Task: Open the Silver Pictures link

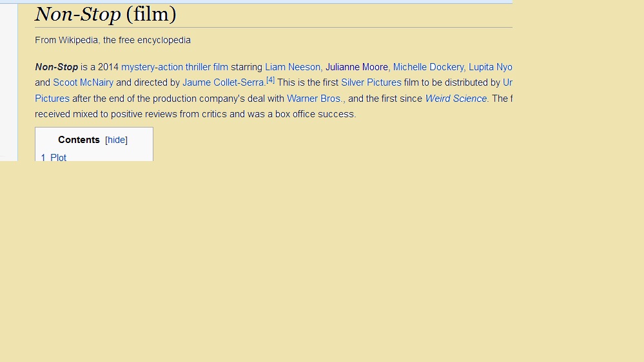Action: [371, 82]
